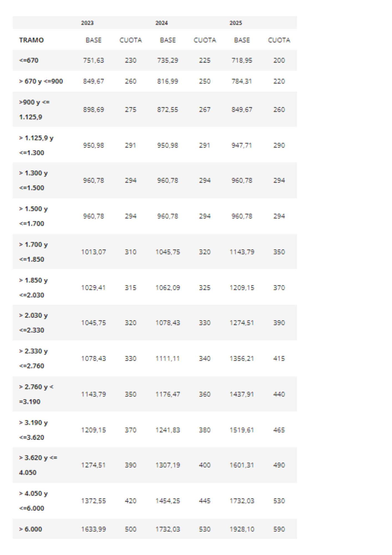Click the 267 cuota value
Viewport: 392px width, 555px height.
coord(205,110)
